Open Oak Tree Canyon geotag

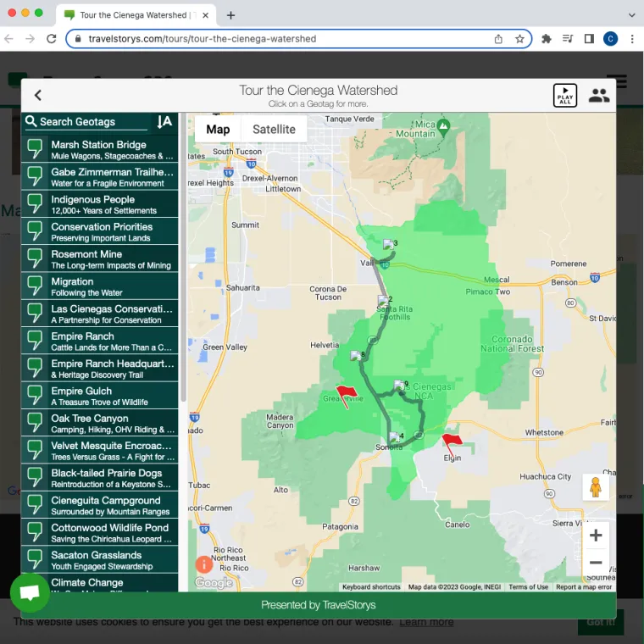[100, 424]
